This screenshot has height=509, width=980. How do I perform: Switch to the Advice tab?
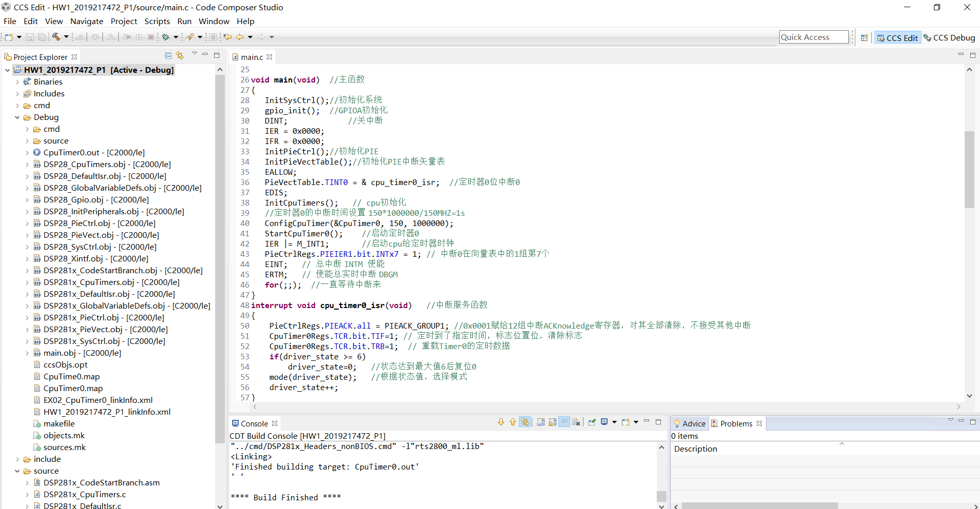(x=690, y=423)
